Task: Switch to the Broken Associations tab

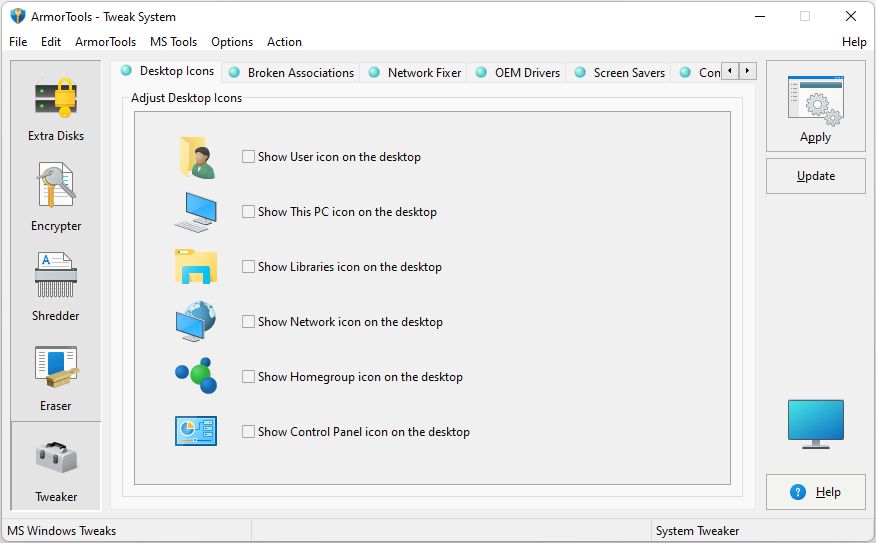Action: coord(300,73)
